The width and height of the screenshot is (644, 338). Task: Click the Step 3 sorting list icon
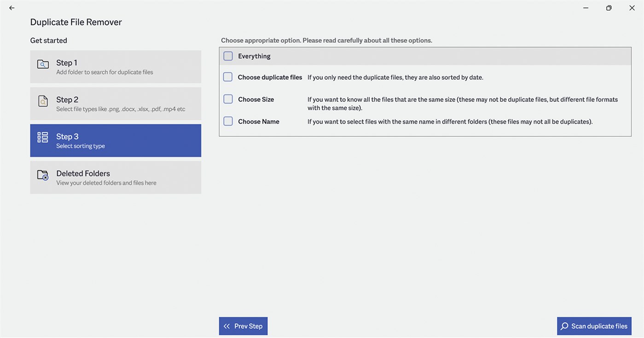43,137
